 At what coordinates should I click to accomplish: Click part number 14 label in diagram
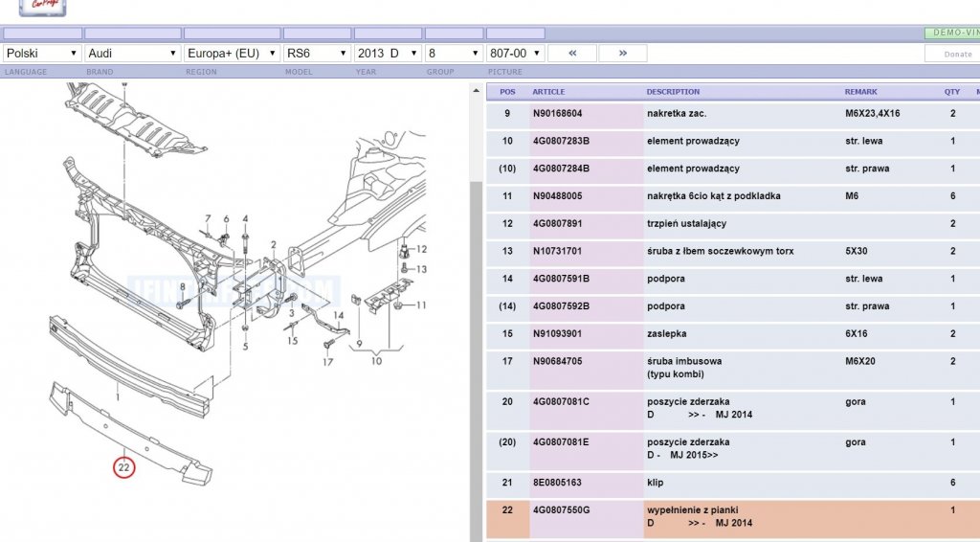click(x=338, y=315)
